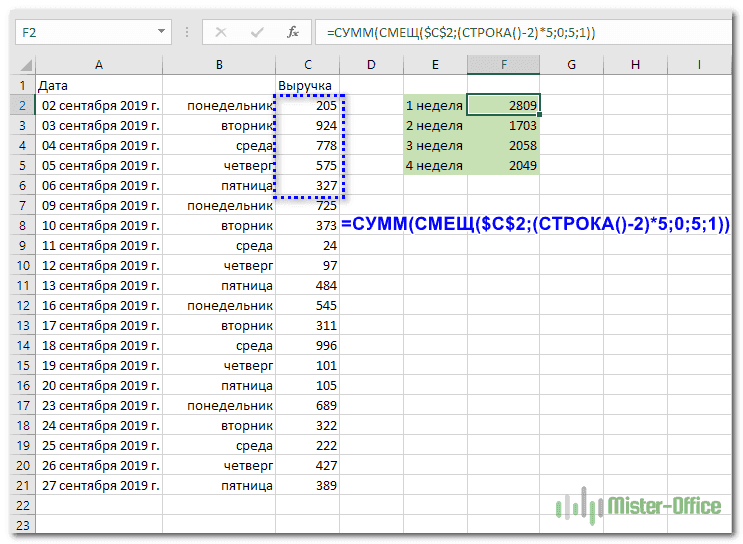Click the formula bar with the СУММ formula
Viewport: 743px width, 544px height.
point(520,32)
